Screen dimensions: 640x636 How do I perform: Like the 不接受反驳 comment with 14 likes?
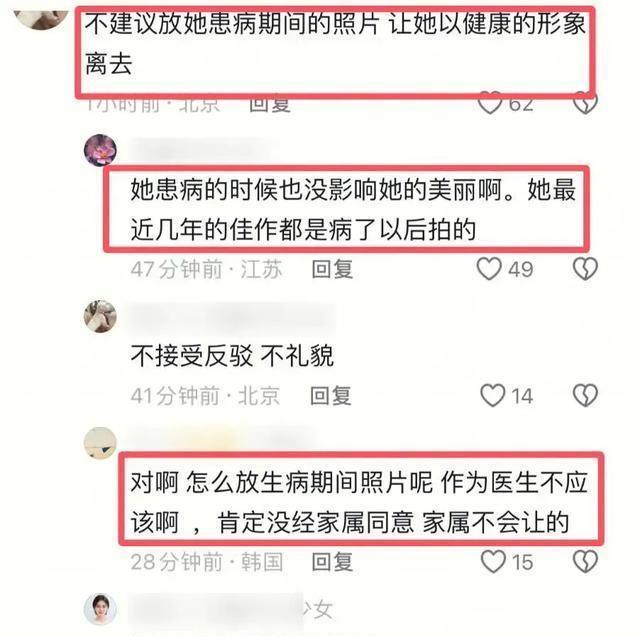pyautogui.click(x=493, y=395)
